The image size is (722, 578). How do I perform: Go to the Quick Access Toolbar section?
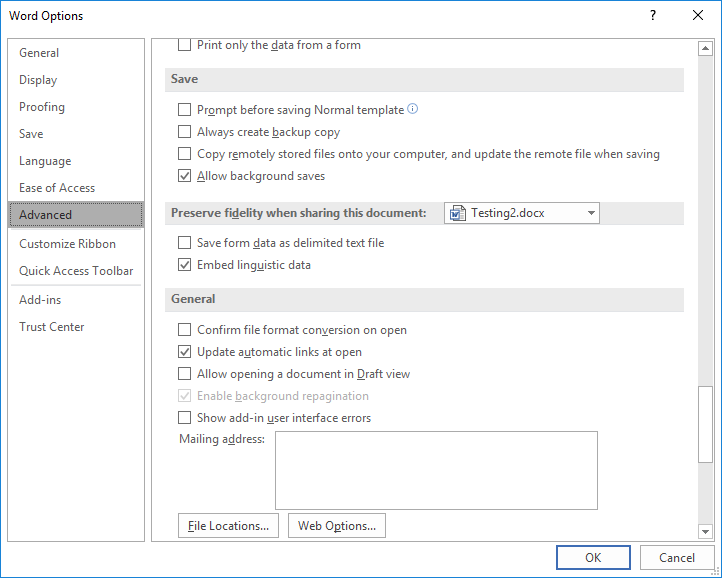pos(76,271)
